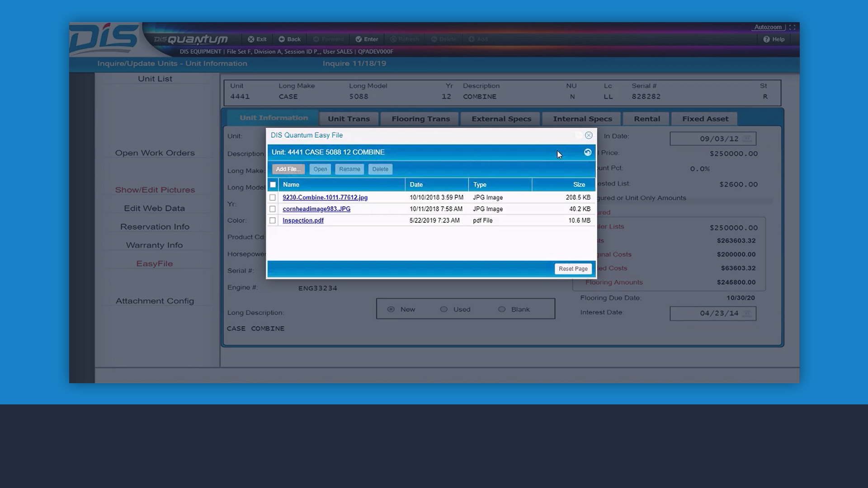The width and height of the screenshot is (868, 488).
Task: Toggle the select-all checkbox in Name header
Action: [273, 185]
